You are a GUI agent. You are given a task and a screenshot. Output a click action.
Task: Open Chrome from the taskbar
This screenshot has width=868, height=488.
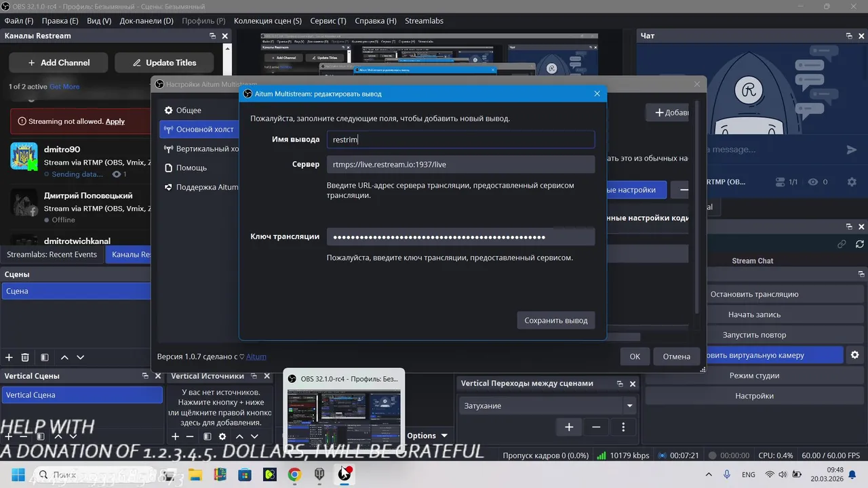[x=294, y=474]
